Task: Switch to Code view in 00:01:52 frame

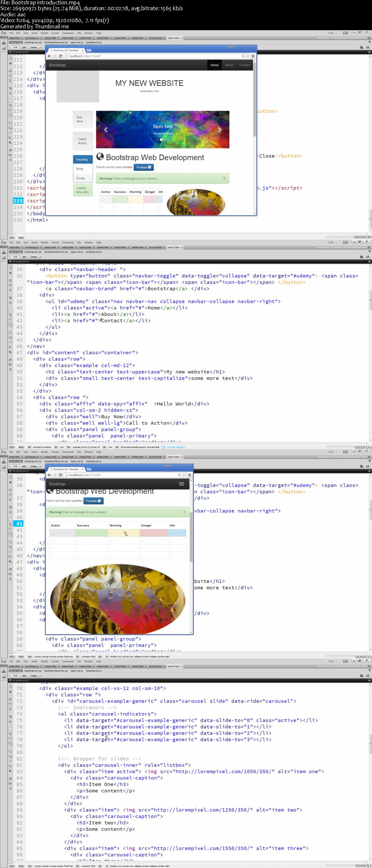Action: 15,676
